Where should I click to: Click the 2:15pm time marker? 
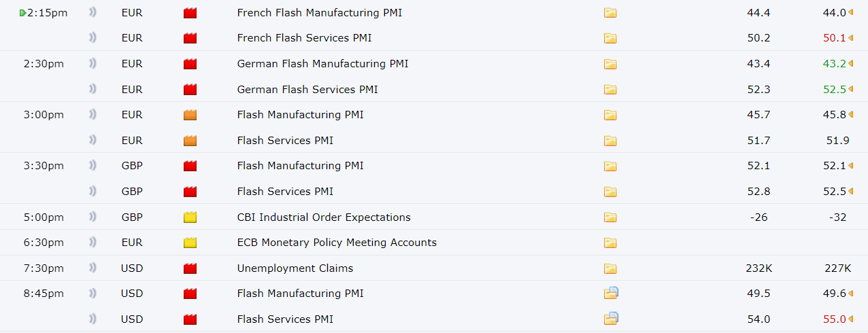point(47,13)
